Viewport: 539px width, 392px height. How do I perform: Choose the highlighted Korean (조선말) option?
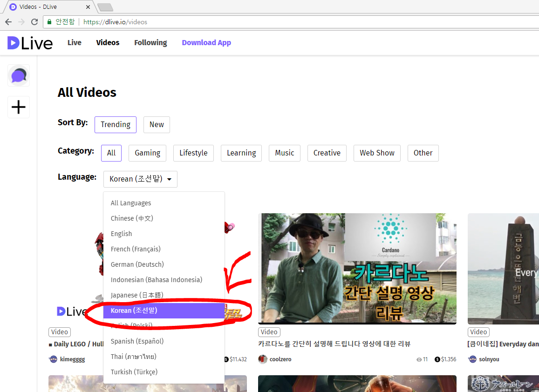coord(164,311)
